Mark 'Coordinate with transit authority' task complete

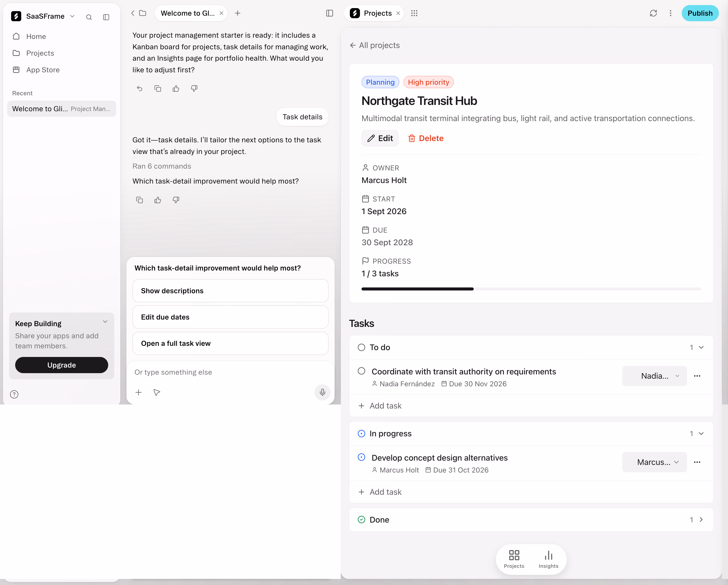tap(361, 371)
